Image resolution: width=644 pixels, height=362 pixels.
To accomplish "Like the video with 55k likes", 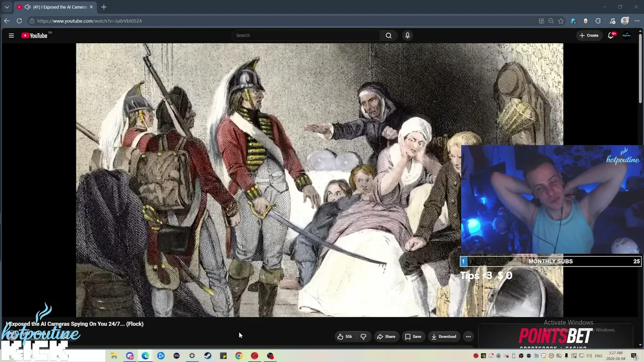I will (345, 336).
